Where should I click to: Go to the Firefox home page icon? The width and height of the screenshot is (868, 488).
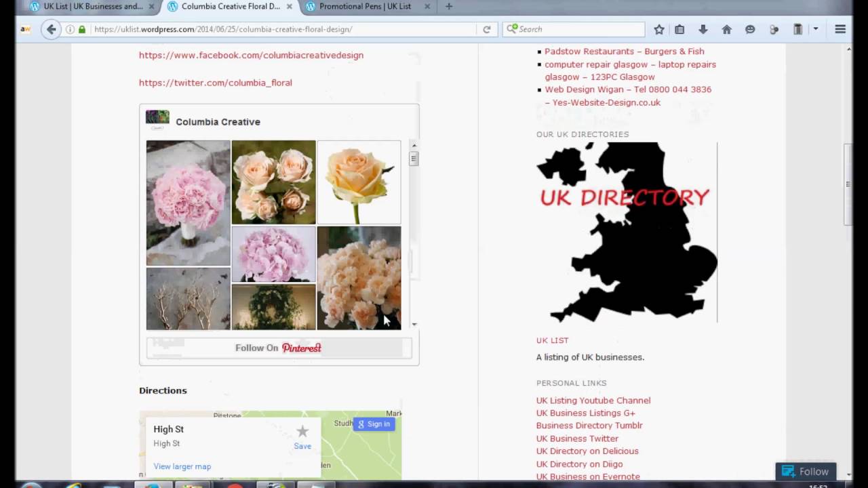[x=726, y=29]
